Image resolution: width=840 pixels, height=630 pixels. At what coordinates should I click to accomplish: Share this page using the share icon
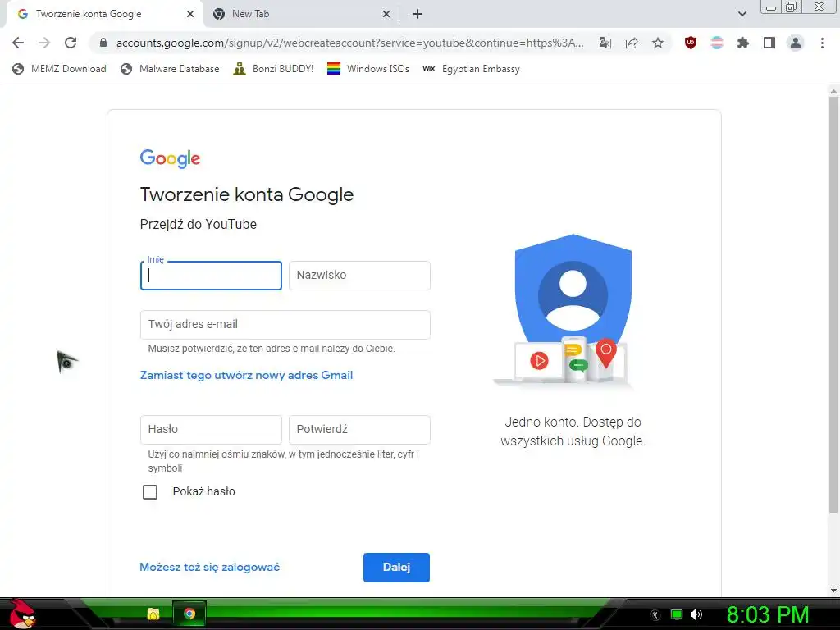[x=632, y=43]
